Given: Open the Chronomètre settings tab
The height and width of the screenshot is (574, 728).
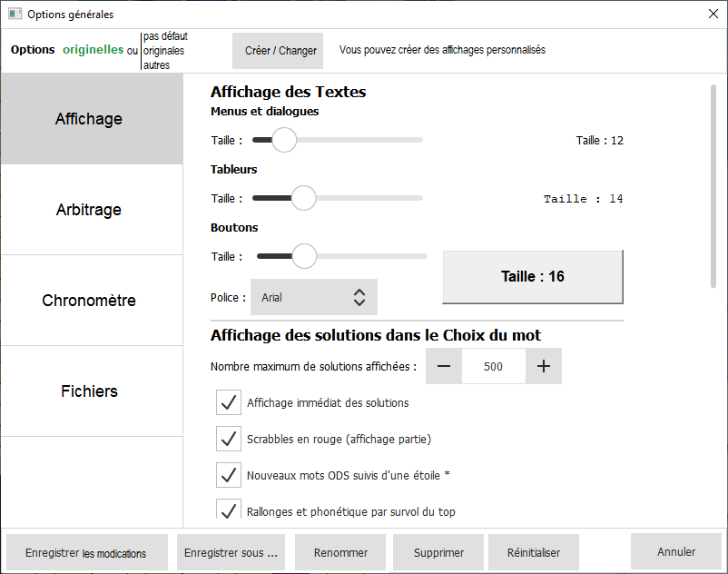Looking at the screenshot, I should point(89,301).
